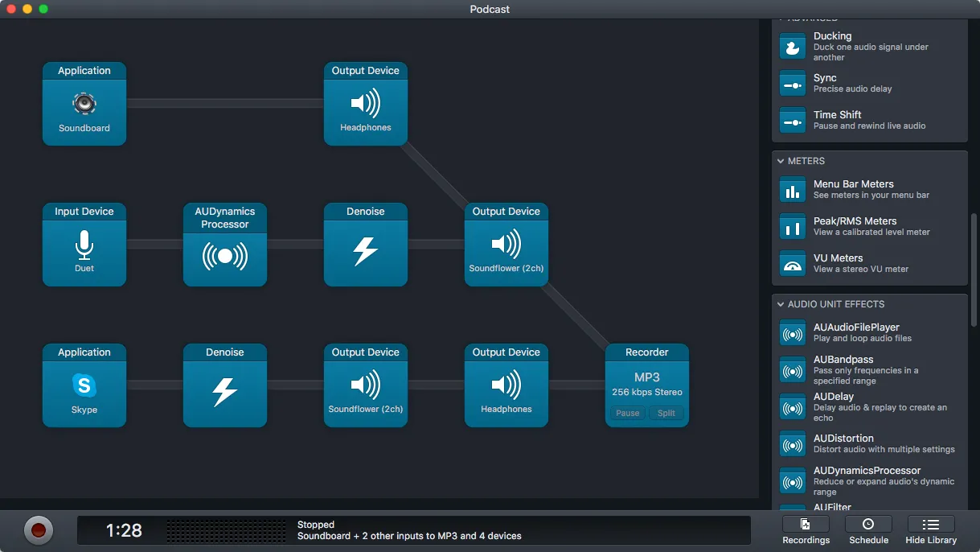Select the Soundflower (2ch) block beside Recorder line
This screenshot has width=980, height=552.
pos(506,245)
